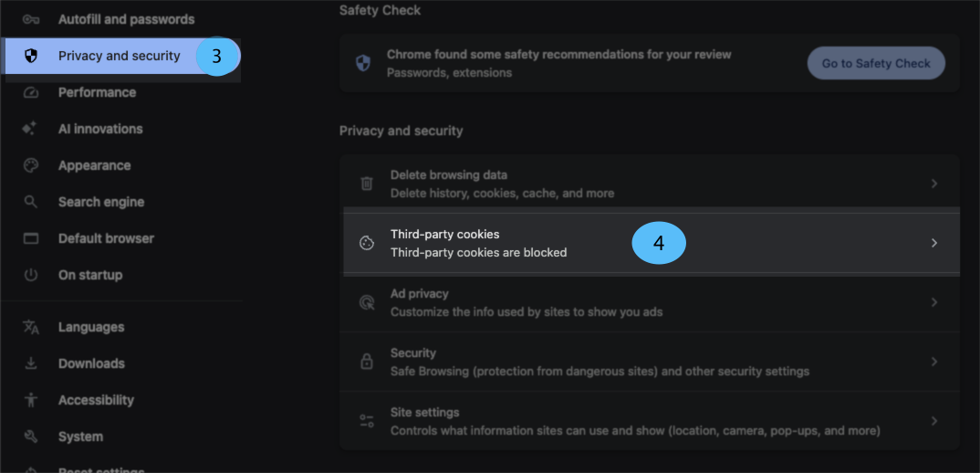Click the Appearance palette icon
Image resolution: width=980 pixels, height=473 pixels.
(x=31, y=165)
